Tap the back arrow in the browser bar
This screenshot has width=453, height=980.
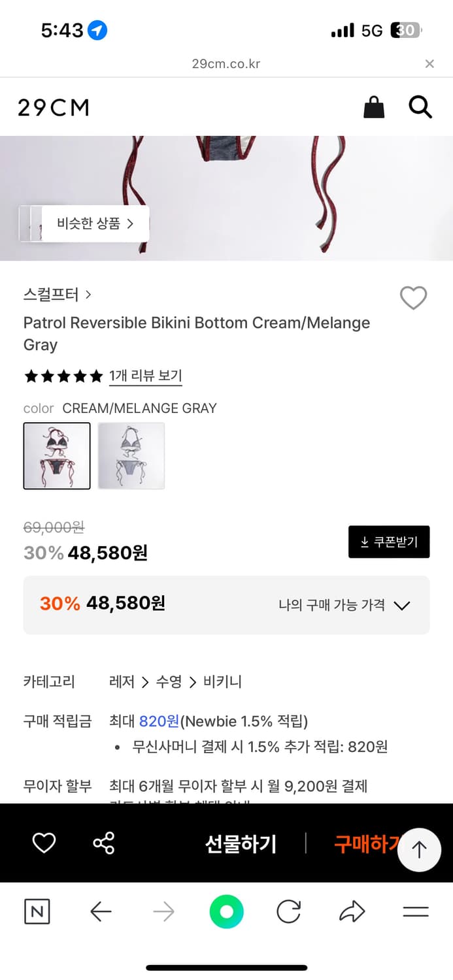pyautogui.click(x=100, y=911)
